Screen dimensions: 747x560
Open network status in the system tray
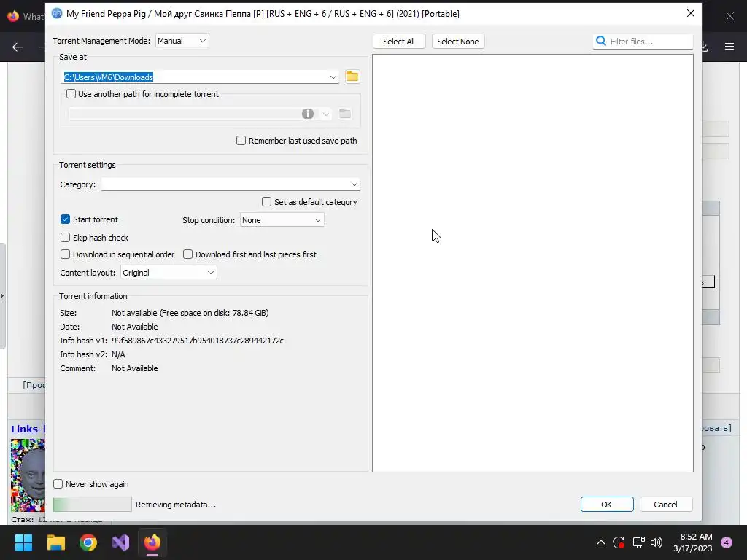638,542
